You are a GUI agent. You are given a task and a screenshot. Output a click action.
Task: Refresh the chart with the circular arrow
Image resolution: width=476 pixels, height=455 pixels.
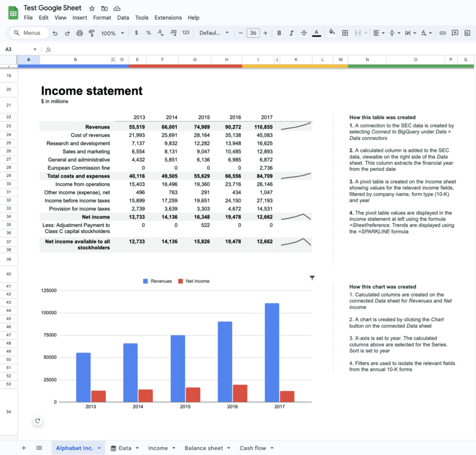pyautogui.click(x=37, y=421)
